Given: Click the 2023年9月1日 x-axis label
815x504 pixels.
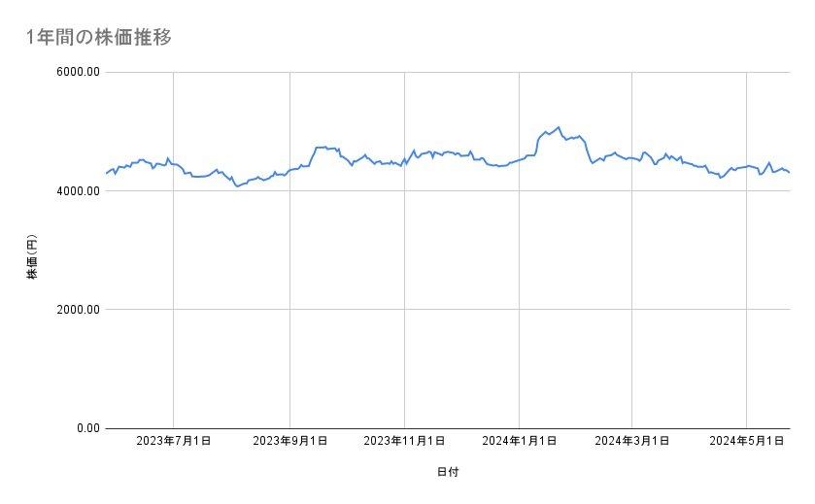Looking at the screenshot, I should pos(289,442).
